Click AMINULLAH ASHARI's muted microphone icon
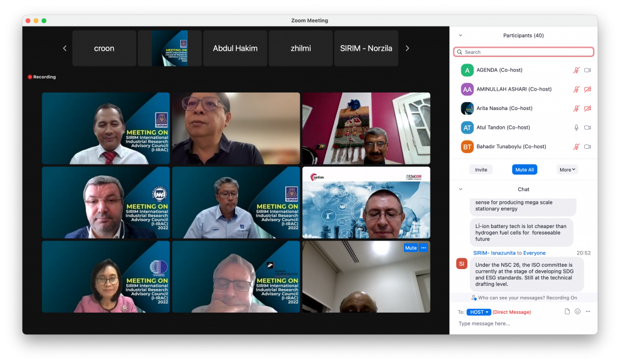Image resolution: width=620 pixels, height=364 pixels. (x=576, y=89)
